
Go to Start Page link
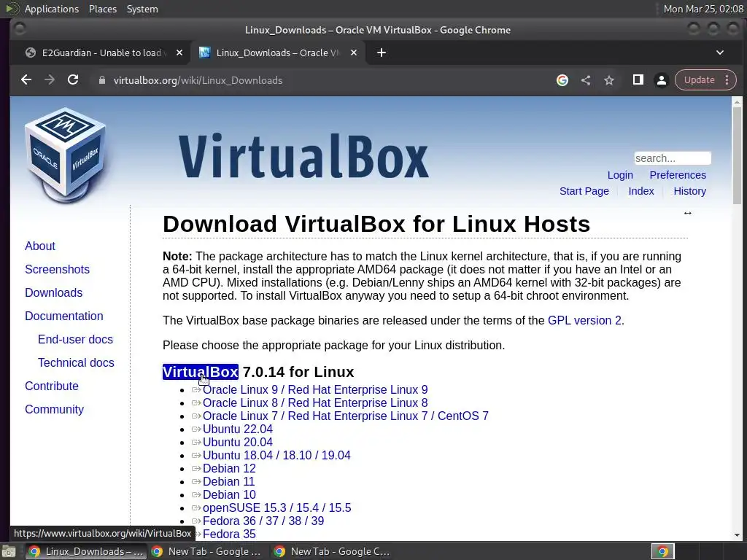(584, 191)
